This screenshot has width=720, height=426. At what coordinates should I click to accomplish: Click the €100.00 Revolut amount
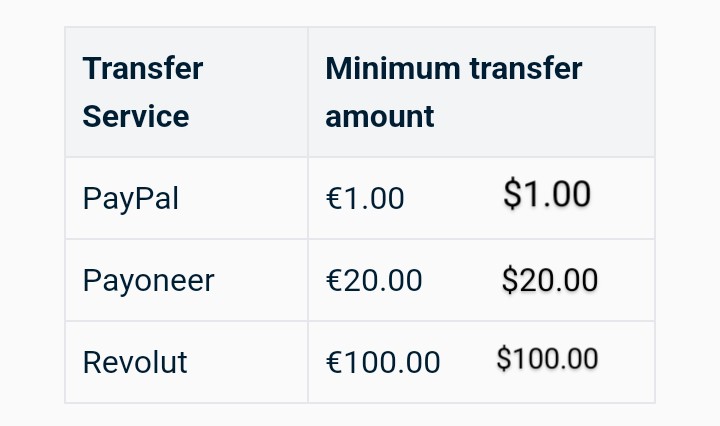(x=383, y=362)
